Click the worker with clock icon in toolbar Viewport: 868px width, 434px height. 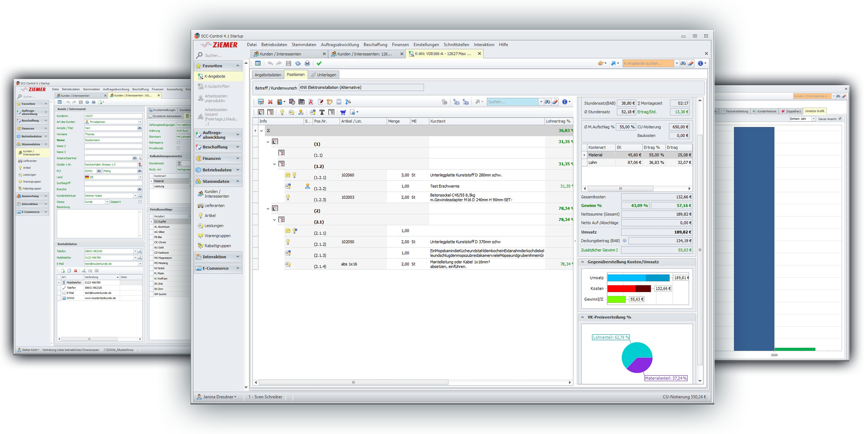point(301,112)
